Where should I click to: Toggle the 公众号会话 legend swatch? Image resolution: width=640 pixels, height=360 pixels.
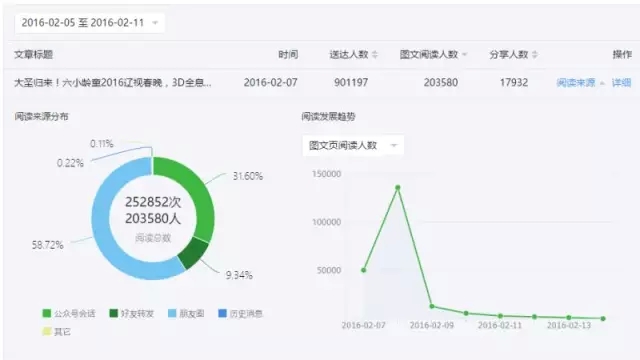point(47,313)
